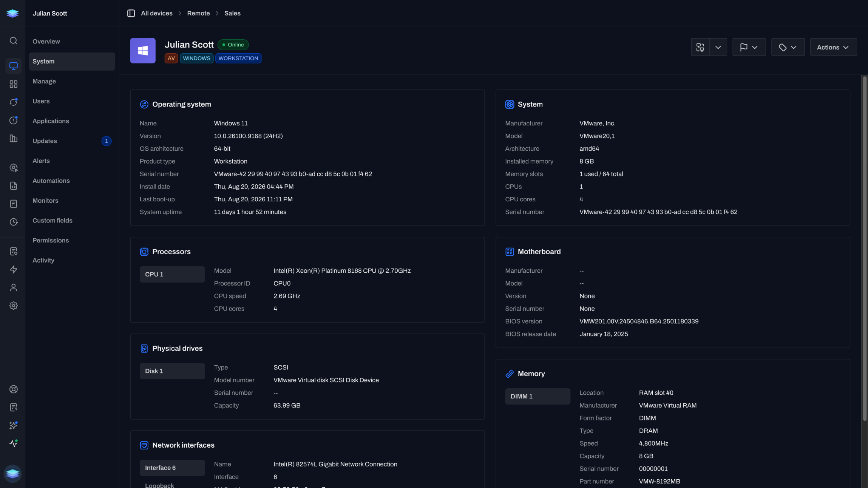Open the Manage section
Image resolution: width=868 pixels, height=488 pixels.
[x=72, y=81]
